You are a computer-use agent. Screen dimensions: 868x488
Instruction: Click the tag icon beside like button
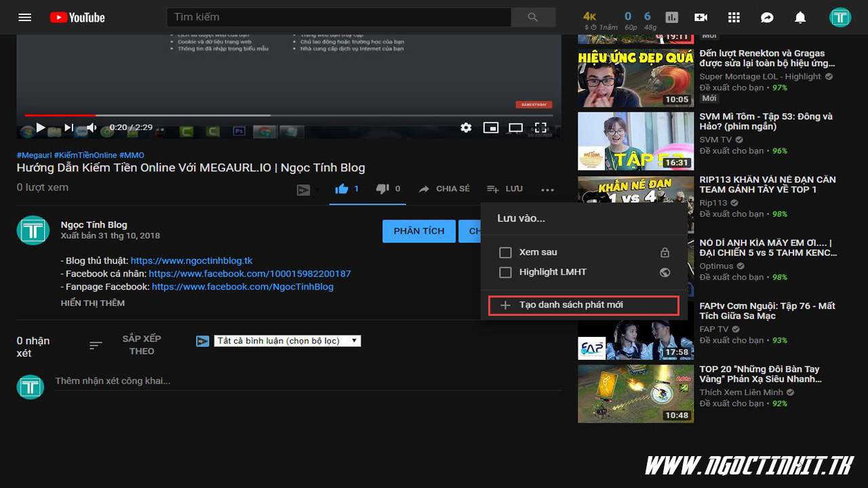click(304, 190)
